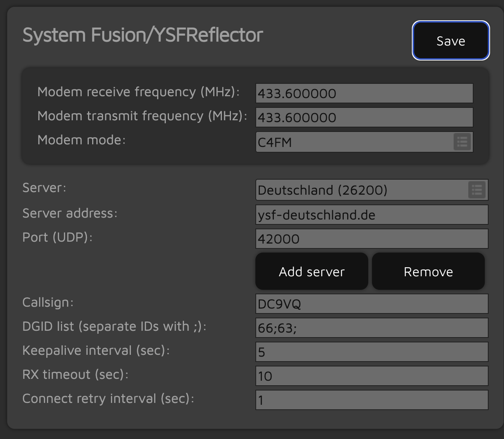Click the Server label text
504x439 pixels.
point(44,188)
